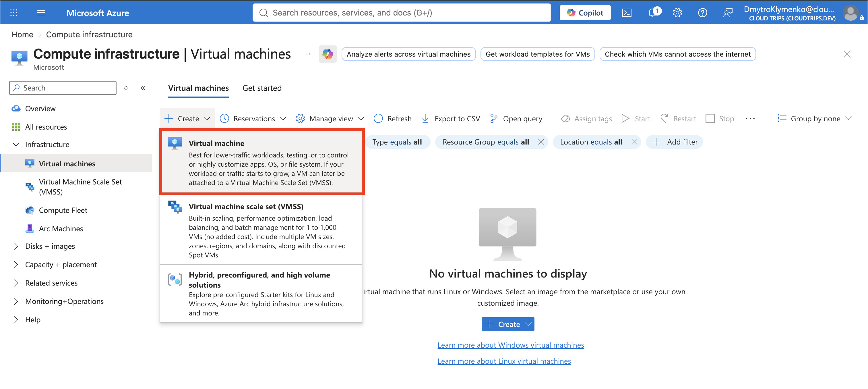The width and height of the screenshot is (868, 389).
Task: Remove the Resource Group filter
Action: tap(541, 142)
